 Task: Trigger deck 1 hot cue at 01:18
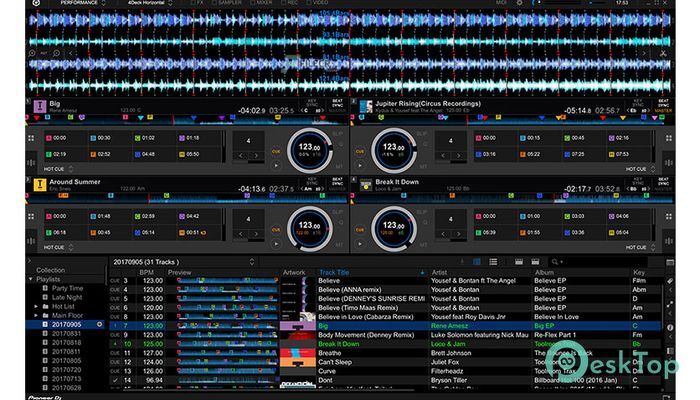pos(198,138)
